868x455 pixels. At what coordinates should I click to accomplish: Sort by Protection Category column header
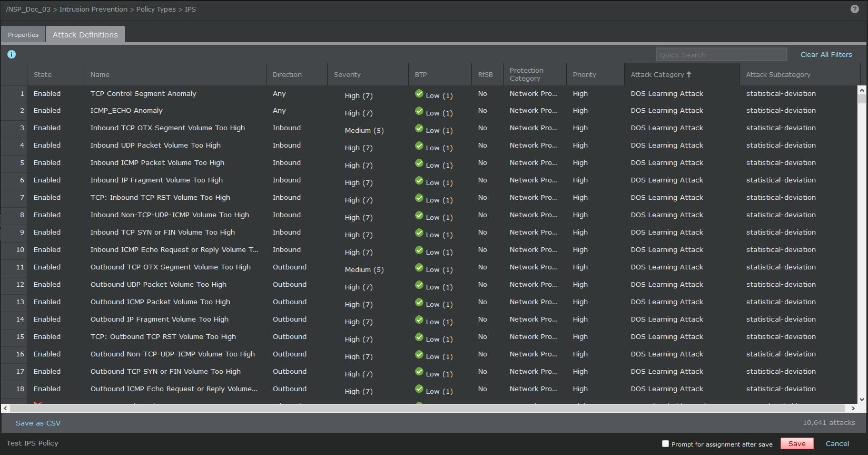pyautogui.click(x=535, y=74)
